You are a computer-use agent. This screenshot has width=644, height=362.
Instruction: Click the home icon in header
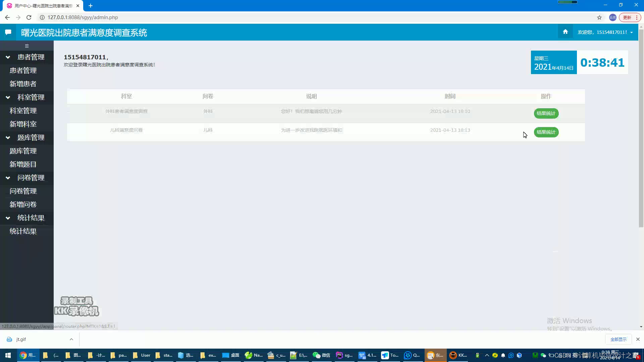click(565, 32)
